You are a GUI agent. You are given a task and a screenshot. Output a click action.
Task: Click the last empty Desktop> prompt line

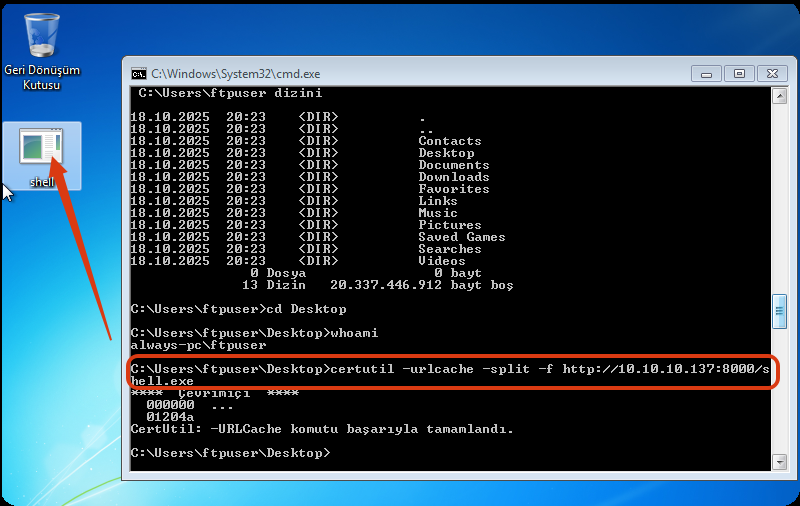click(x=230, y=454)
